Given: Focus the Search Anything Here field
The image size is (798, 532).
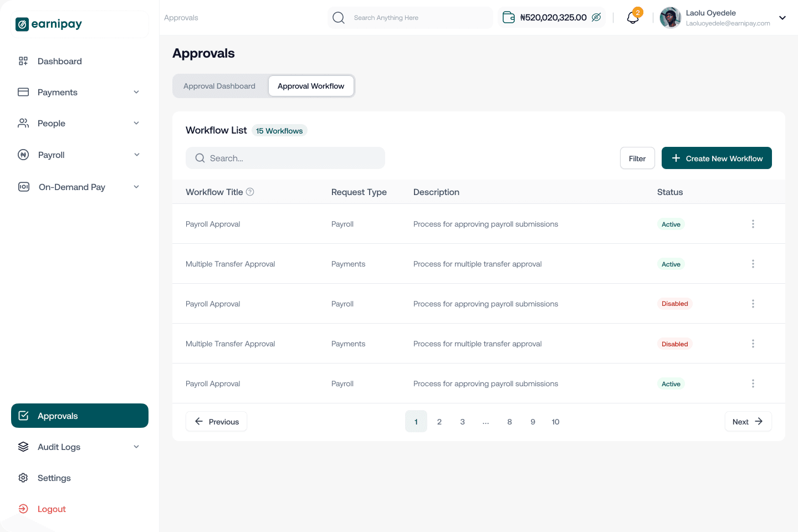Looking at the screenshot, I should pyautogui.click(x=410, y=18).
